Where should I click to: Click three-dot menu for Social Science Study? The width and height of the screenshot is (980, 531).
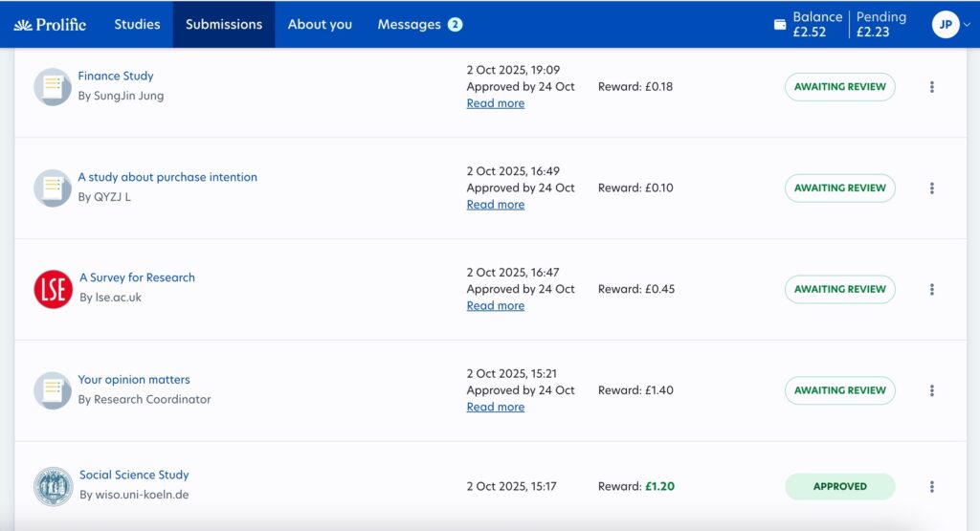coord(931,487)
